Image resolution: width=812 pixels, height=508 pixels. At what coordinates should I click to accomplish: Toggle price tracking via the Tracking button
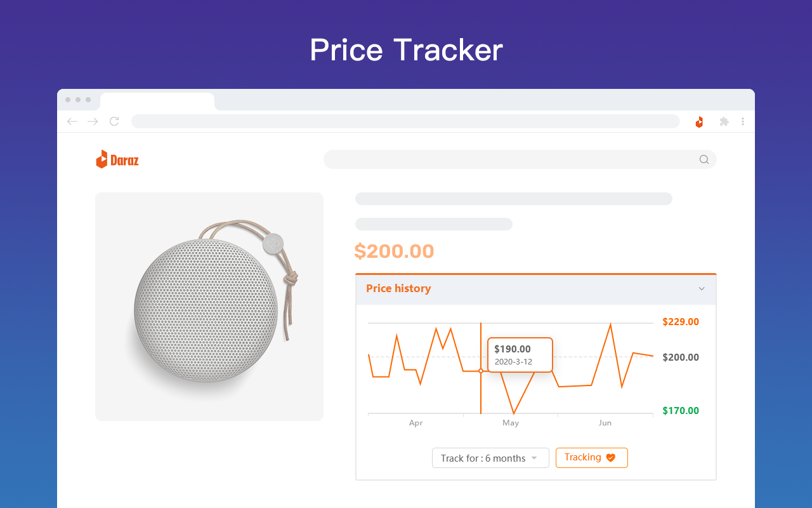click(591, 457)
